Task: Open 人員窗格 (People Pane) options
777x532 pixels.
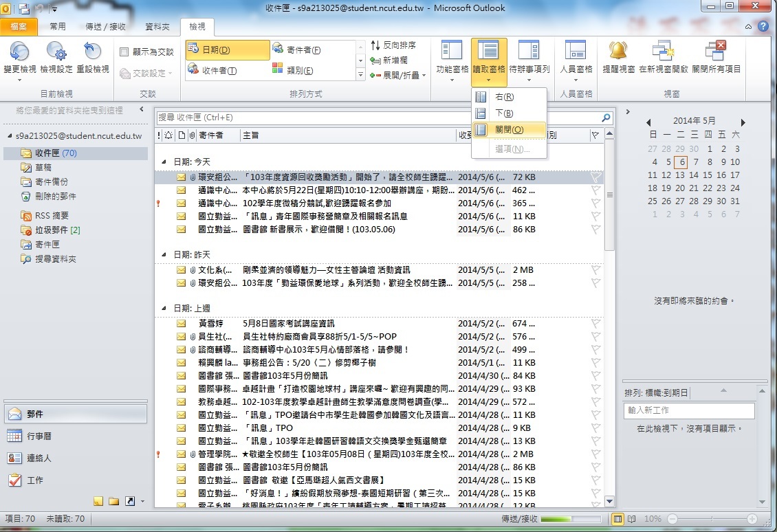Action: click(576, 60)
